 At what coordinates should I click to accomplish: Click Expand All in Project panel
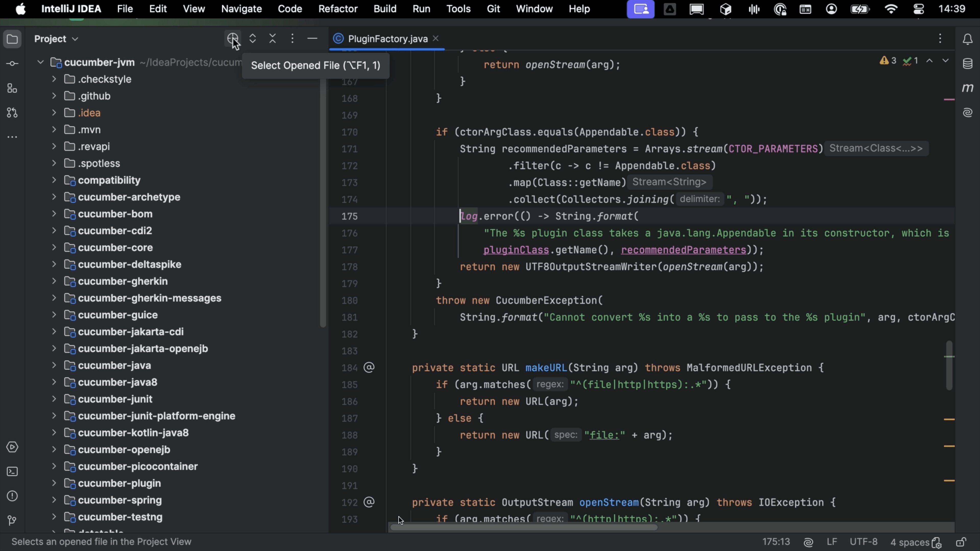click(x=253, y=39)
